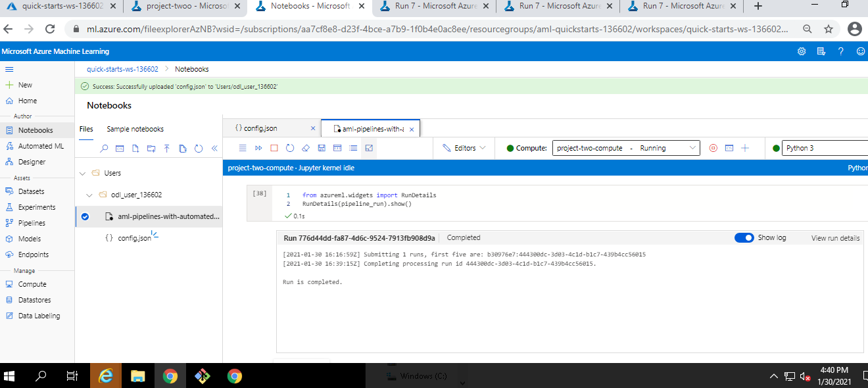Go to quick-starts-ws-136602 breadcrumb link

[x=122, y=69]
